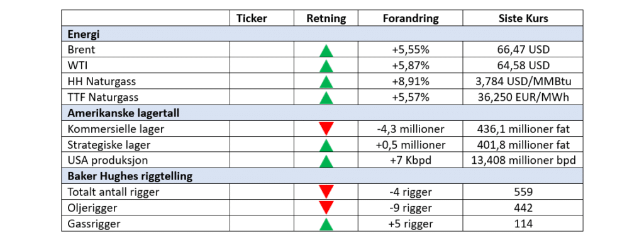644x240 pixels.
Task: Click the Baker Hughes riggtelling section header
Action: pos(322,176)
